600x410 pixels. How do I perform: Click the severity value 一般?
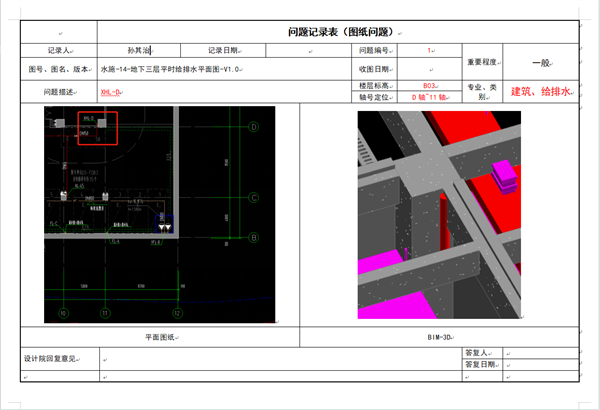(540, 63)
